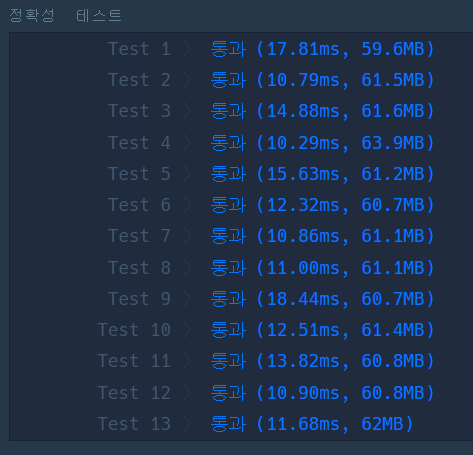Viewport: 473px width, 455px height.
Task: Select the Test 8 label
Action: (139, 268)
